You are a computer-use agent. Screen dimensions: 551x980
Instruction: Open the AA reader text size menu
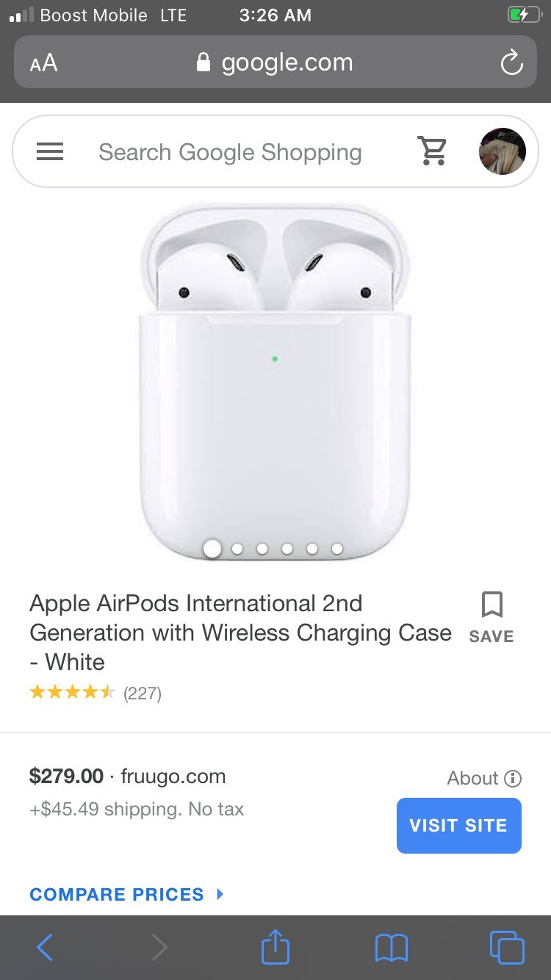(x=43, y=63)
